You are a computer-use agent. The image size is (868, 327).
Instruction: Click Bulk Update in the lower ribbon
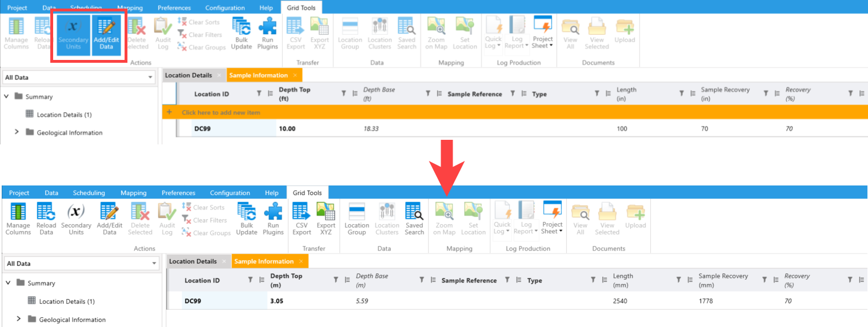pos(246,219)
